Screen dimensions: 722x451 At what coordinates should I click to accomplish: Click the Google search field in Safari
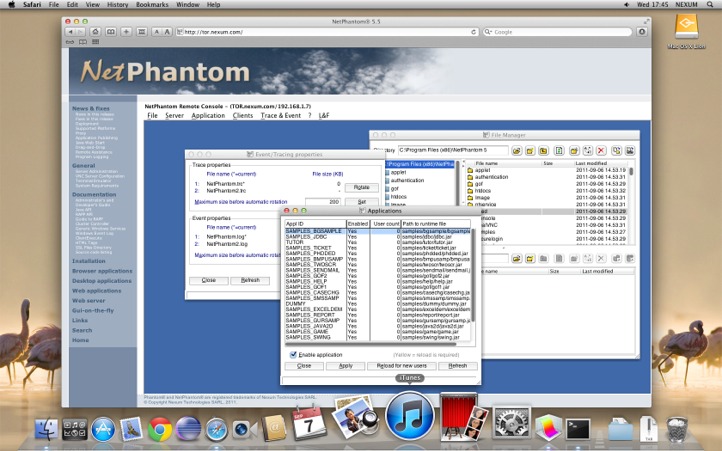tap(557, 32)
